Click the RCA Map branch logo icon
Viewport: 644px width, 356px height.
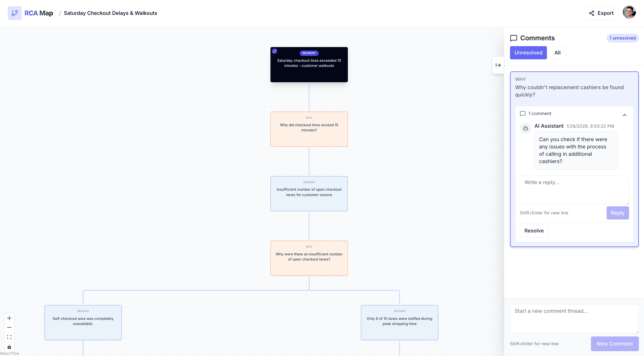14,13
